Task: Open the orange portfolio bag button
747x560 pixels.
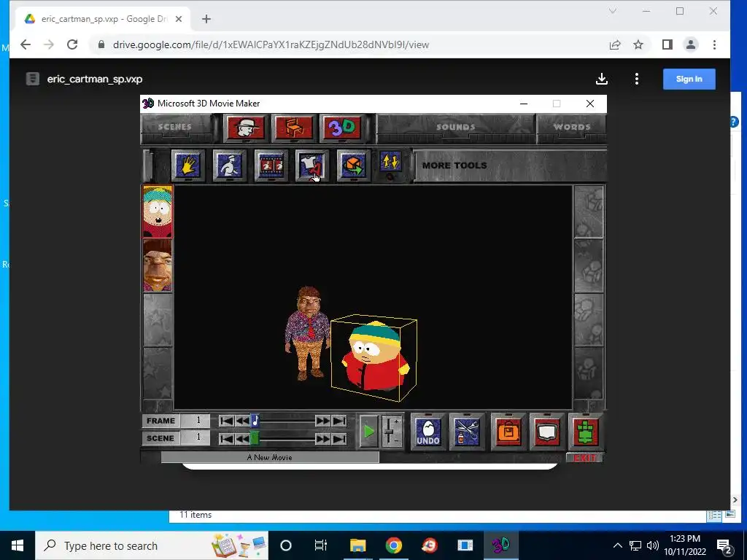Action: coord(508,432)
